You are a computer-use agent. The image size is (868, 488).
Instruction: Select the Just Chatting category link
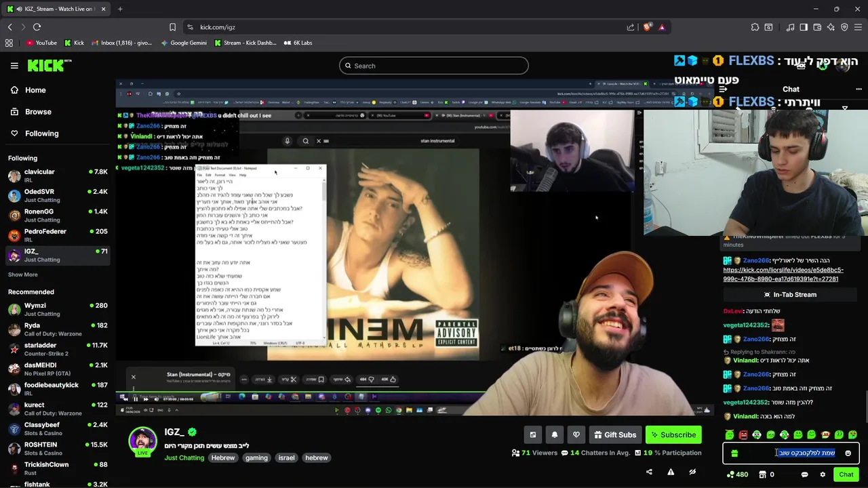(184, 458)
